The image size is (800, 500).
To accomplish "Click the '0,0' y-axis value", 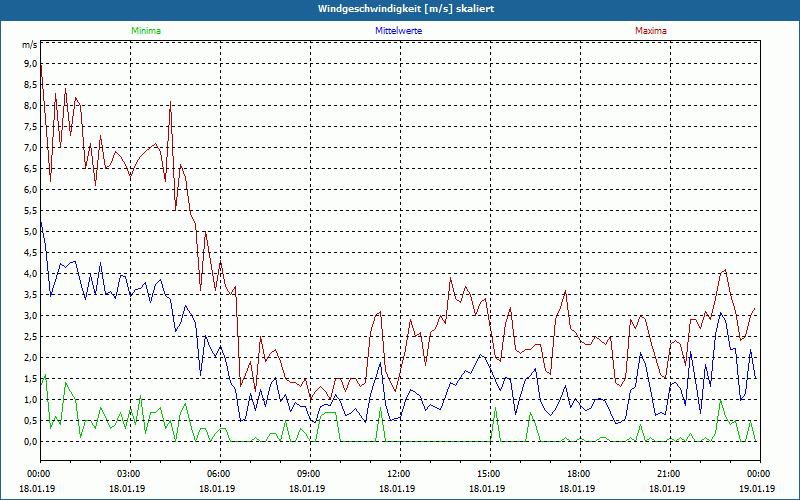I will tap(31, 441).
